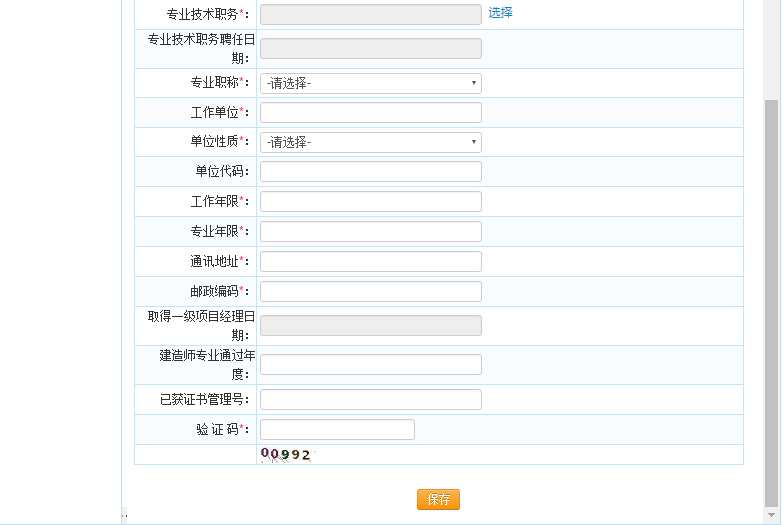782x525 pixels.
Task: Click the scrollbar track above the thumb
Action: click(771, 50)
